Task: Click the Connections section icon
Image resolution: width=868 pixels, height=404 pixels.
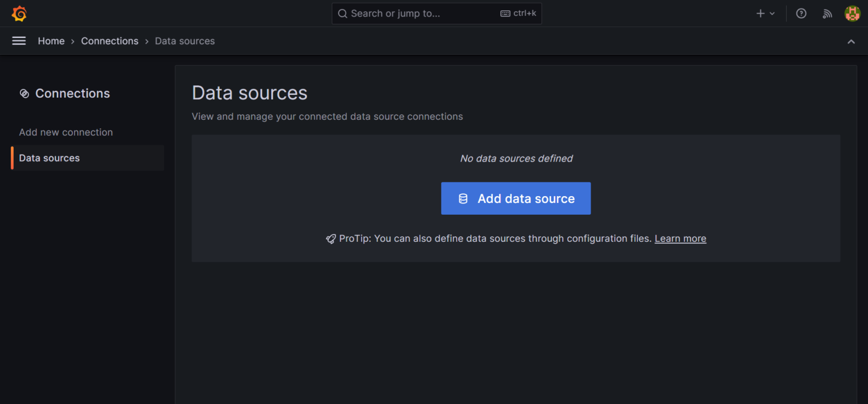Action: point(24,93)
